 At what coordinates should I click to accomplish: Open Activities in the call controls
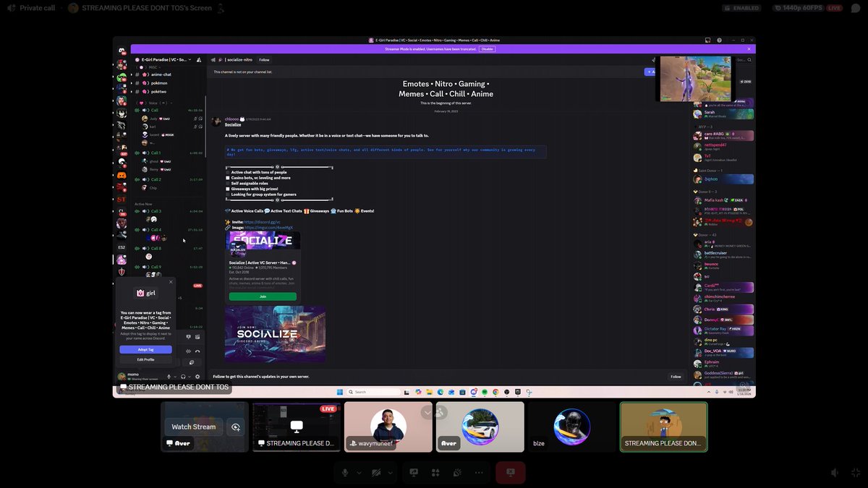pyautogui.click(x=435, y=472)
